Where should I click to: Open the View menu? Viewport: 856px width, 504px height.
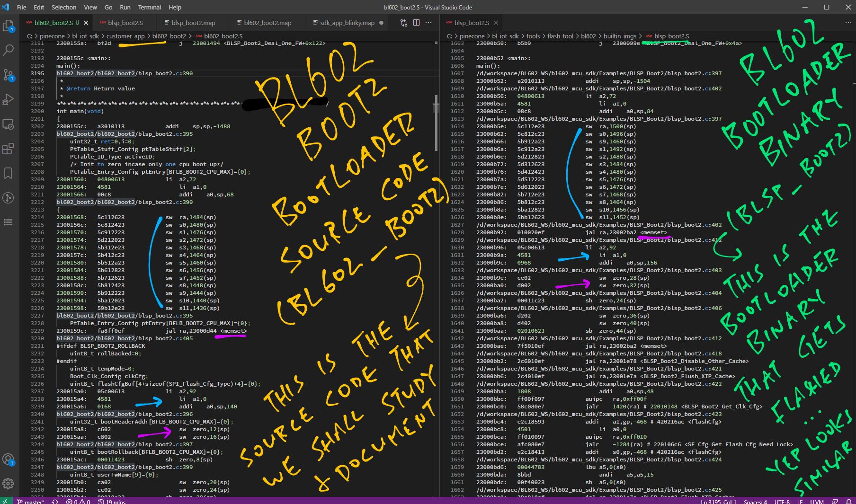[90, 7]
